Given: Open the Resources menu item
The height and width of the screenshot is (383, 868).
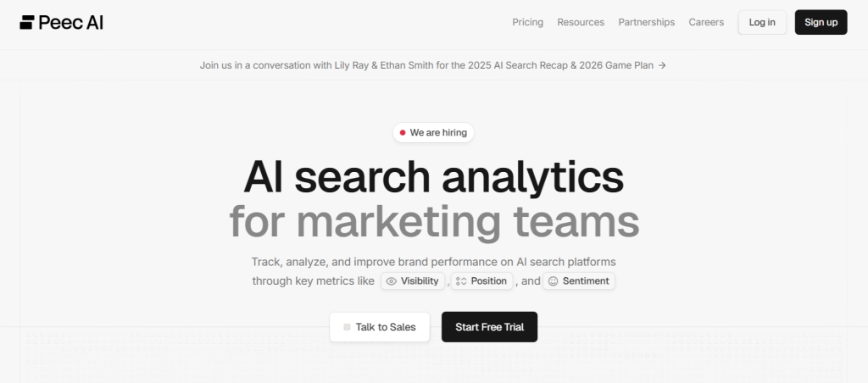Looking at the screenshot, I should [x=581, y=22].
